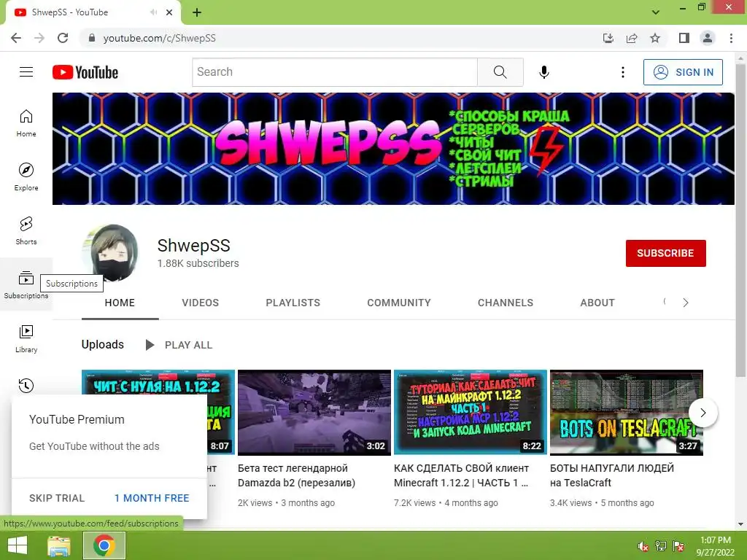Open thumbnail with 8:07 duration
Screen dimensions: 747x560
pyautogui.click(x=158, y=382)
